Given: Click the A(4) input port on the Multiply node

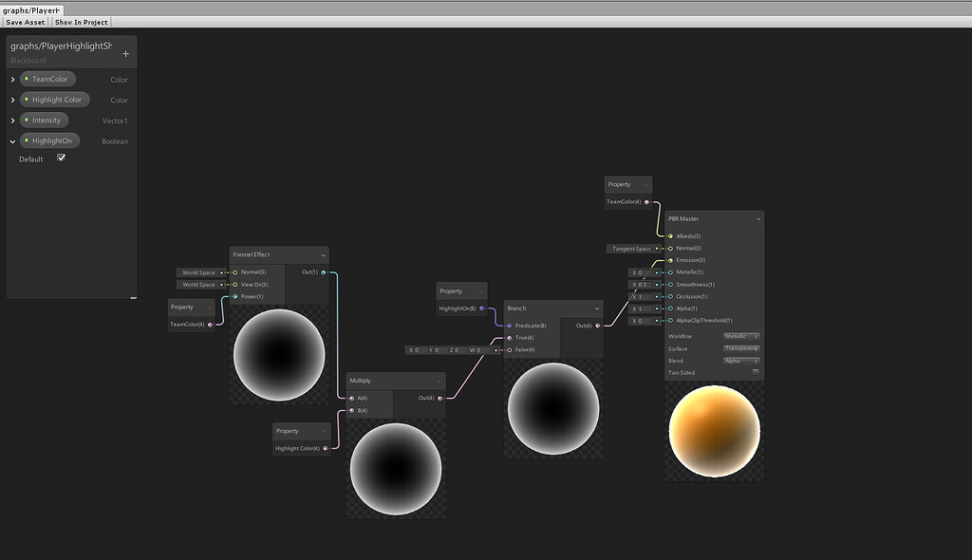Looking at the screenshot, I should coord(352,398).
